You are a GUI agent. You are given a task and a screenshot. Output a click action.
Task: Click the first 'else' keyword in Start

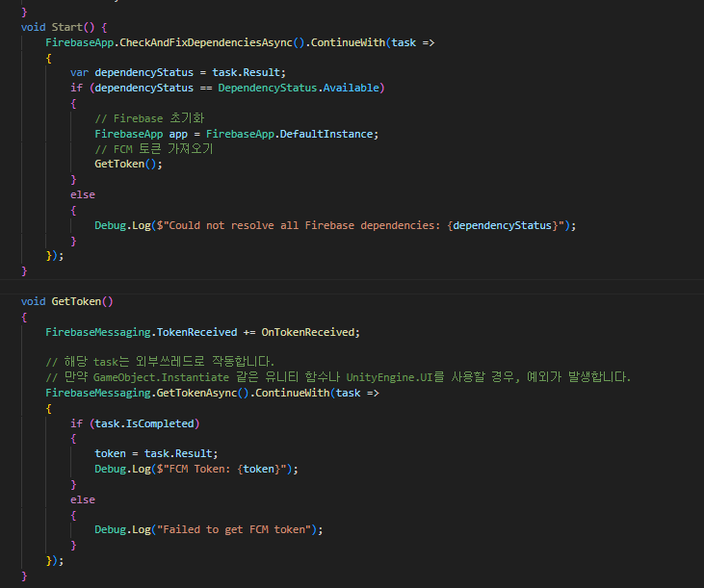[x=83, y=194]
